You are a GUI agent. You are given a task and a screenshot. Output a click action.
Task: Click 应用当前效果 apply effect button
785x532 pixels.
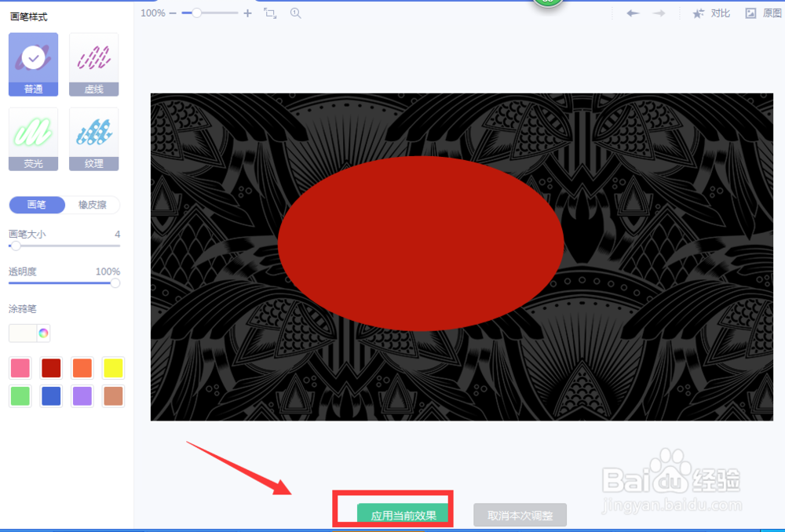[403, 515]
